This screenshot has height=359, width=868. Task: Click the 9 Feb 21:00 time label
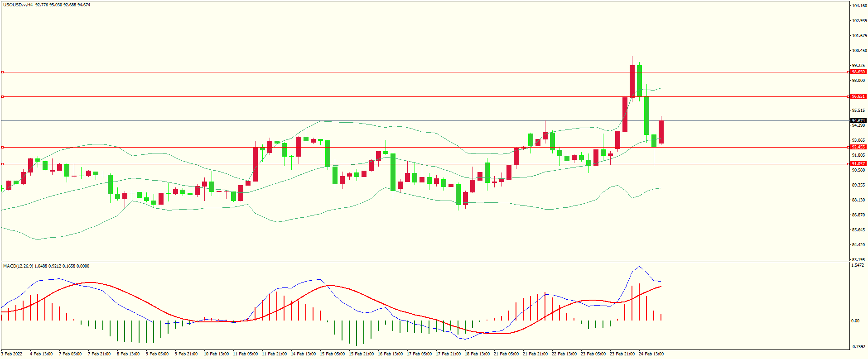[x=186, y=354]
